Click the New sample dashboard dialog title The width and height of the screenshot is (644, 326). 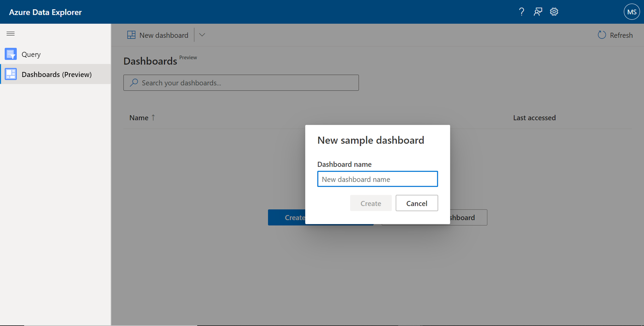(371, 140)
